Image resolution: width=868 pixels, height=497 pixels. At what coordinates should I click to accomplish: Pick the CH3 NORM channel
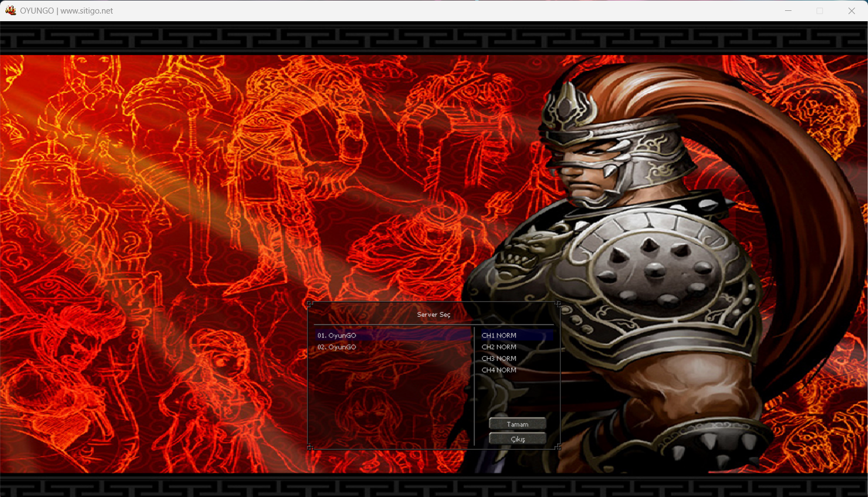click(x=516, y=359)
